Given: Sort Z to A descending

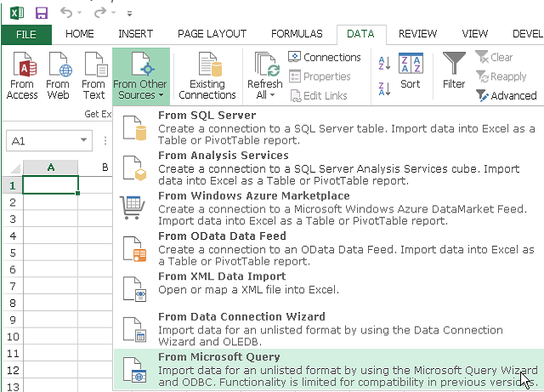Looking at the screenshot, I should click(384, 89).
